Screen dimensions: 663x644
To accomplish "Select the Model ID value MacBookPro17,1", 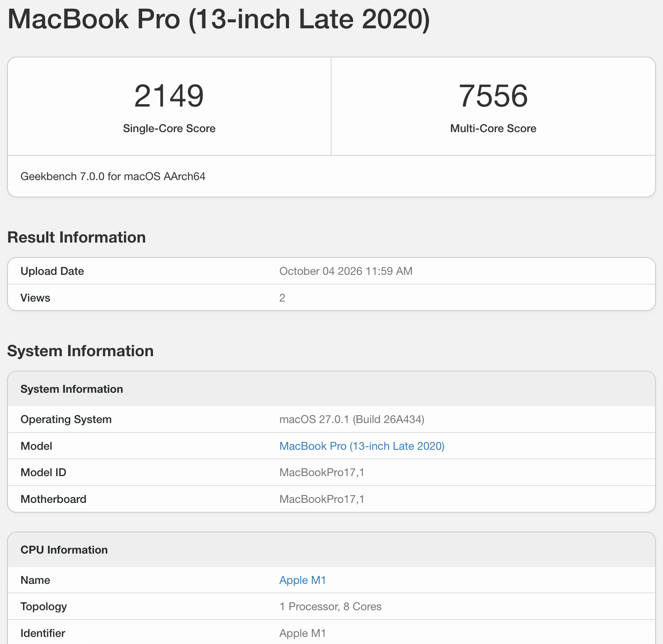I will pyautogui.click(x=322, y=472).
